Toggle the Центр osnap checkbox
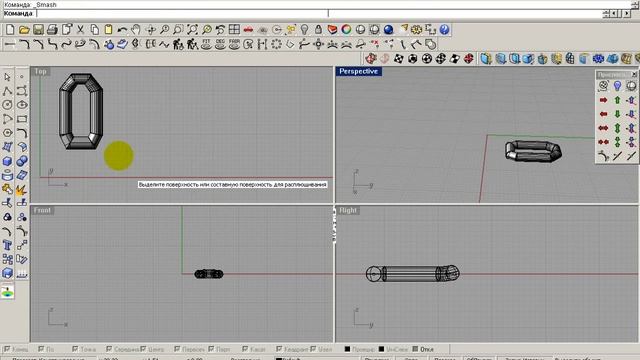The height and width of the screenshot is (360, 640). point(143,349)
